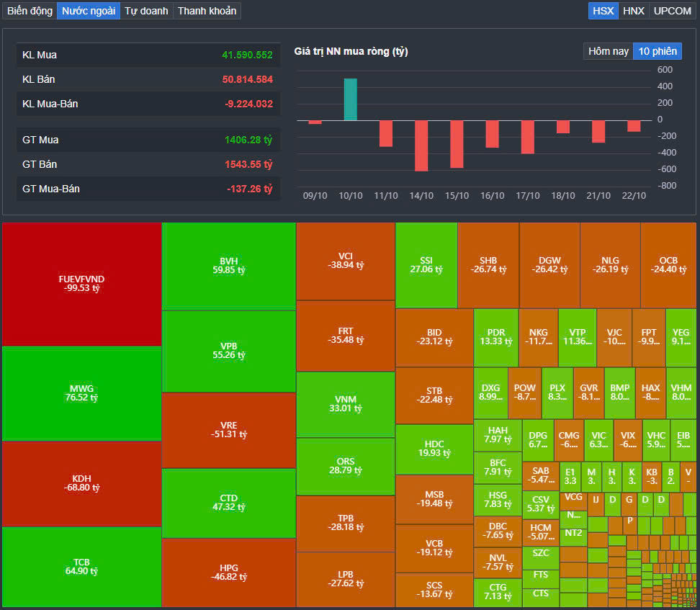This screenshot has width=700, height=610.
Task: Select the HSG 7.83 tỷ cell
Action: [x=498, y=500]
